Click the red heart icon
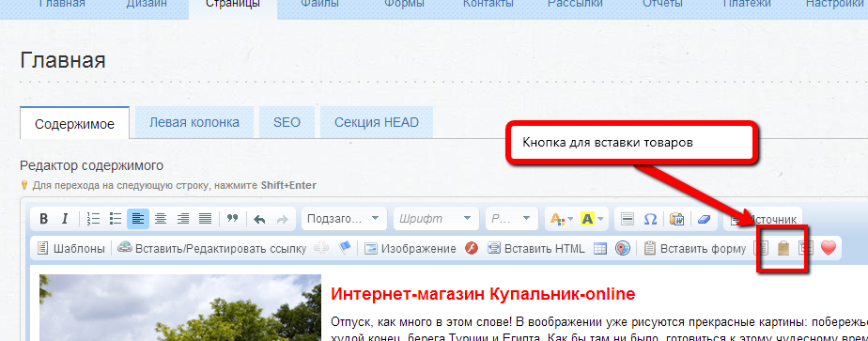 point(829,249)
